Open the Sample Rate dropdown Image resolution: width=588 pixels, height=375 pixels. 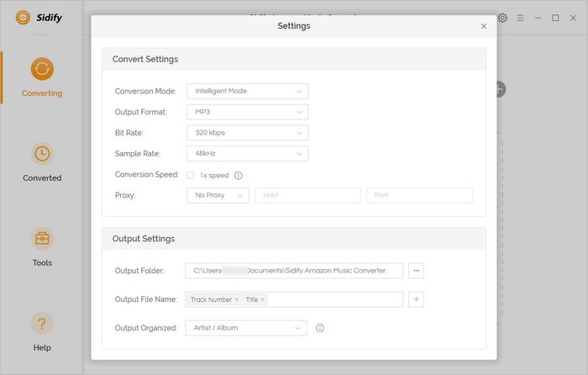click(247, 154)
